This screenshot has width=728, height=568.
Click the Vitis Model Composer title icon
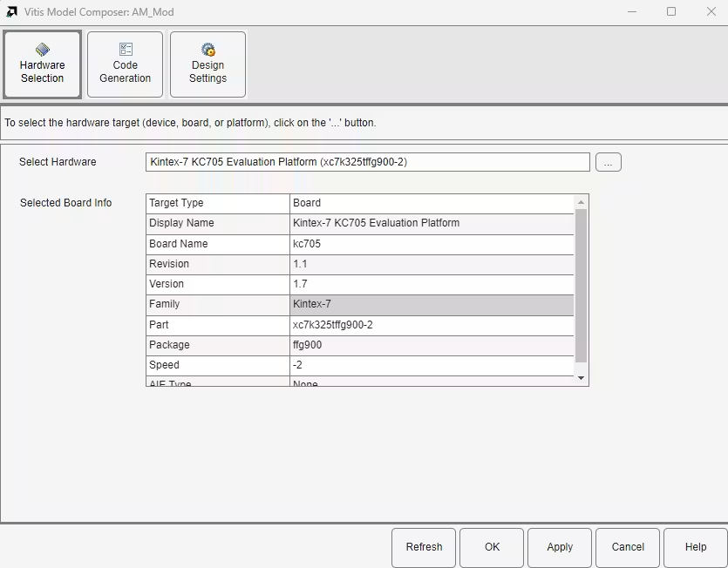(x=11, y=12)
